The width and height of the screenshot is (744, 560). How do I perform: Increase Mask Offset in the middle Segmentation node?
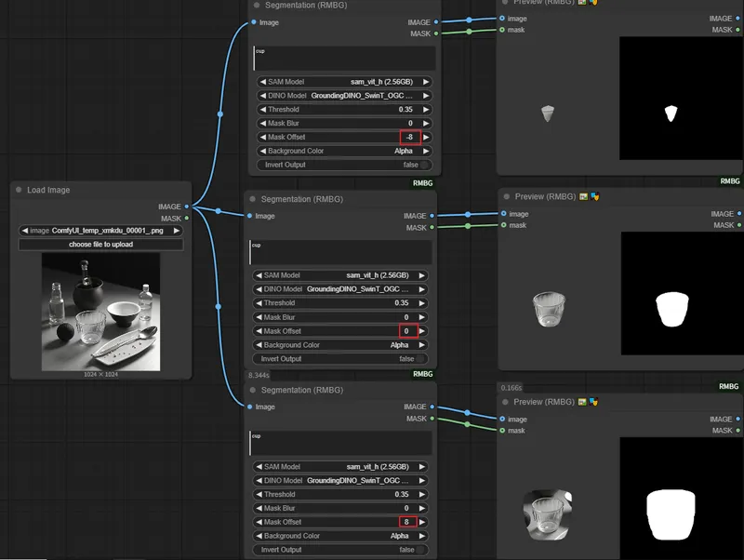click(423, 331)
